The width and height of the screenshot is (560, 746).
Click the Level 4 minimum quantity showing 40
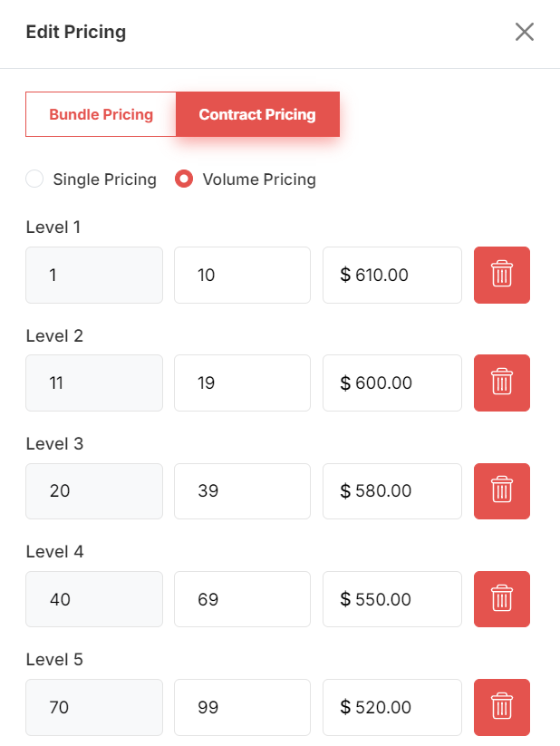(93, 599)
